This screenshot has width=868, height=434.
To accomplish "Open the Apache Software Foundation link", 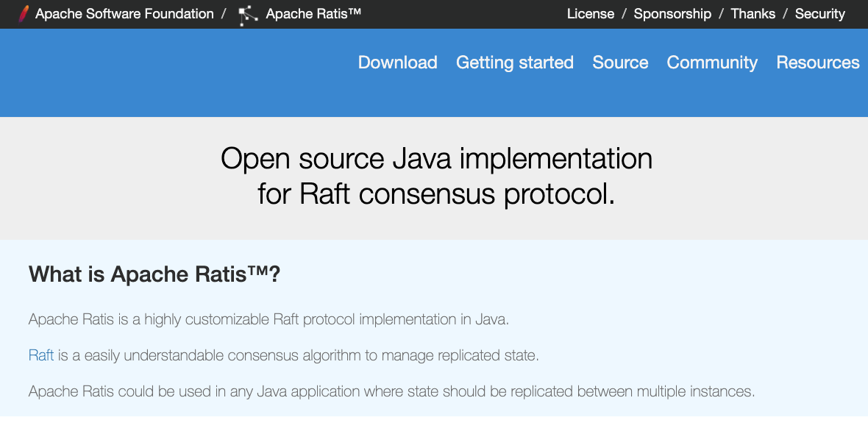I will (x=124, y=14).
